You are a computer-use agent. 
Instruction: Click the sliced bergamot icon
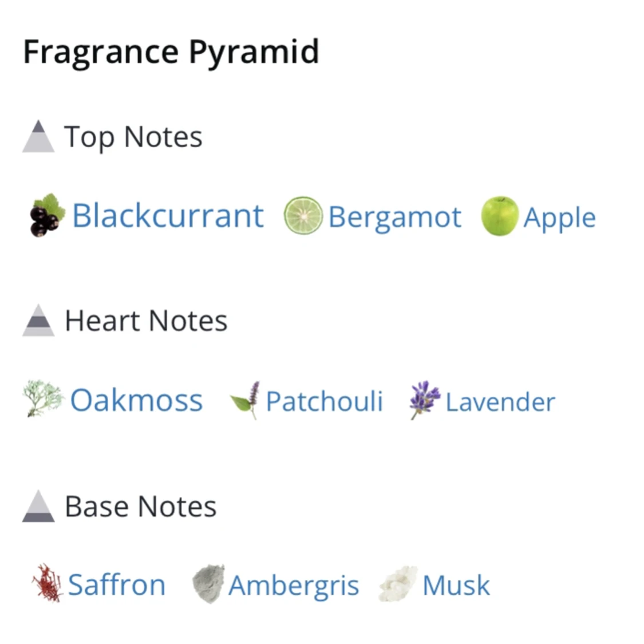(303, 216)
